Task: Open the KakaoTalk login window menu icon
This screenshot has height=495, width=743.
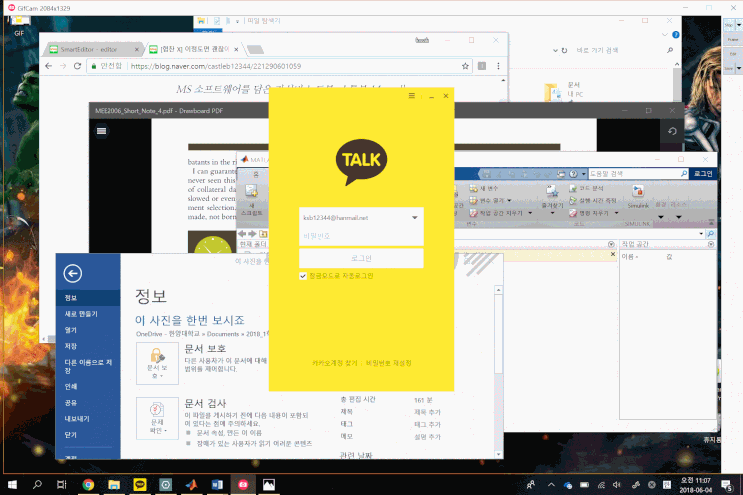Action: (412, 96)
